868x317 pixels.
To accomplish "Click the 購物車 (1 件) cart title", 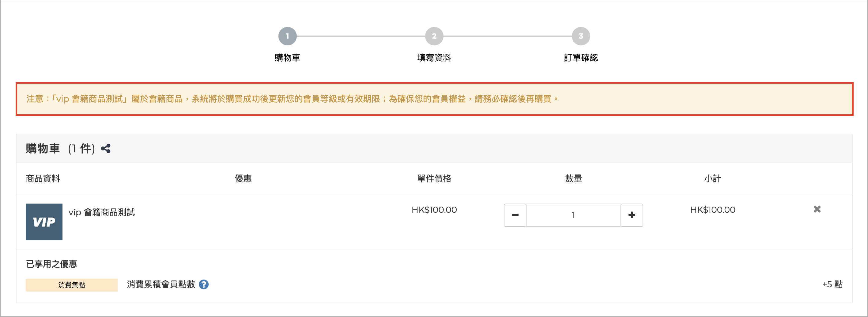I will (x=60, y=148).
